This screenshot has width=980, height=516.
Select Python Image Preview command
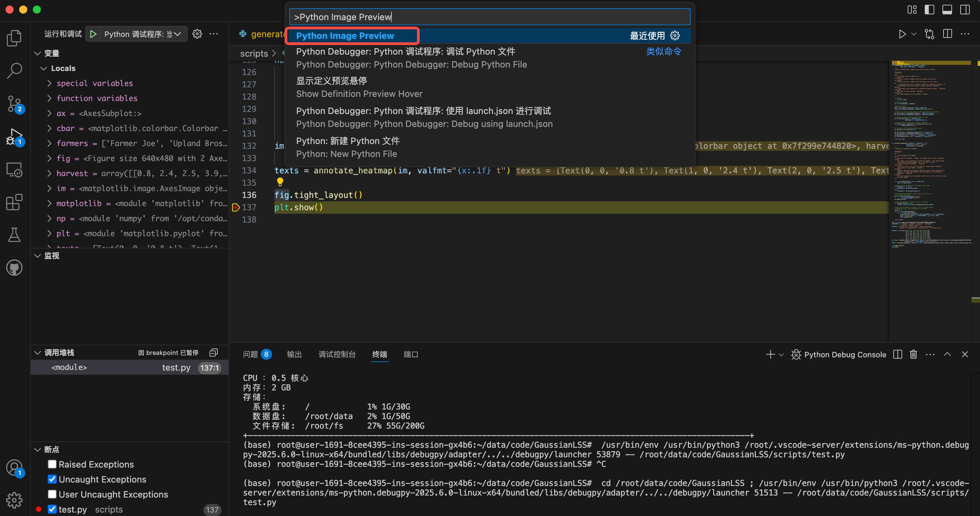(x=345, y=36)
